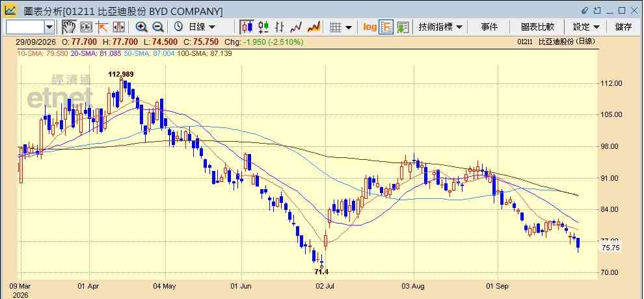
Task: Maximize the chart analysis window
Action: coord(622,10)
